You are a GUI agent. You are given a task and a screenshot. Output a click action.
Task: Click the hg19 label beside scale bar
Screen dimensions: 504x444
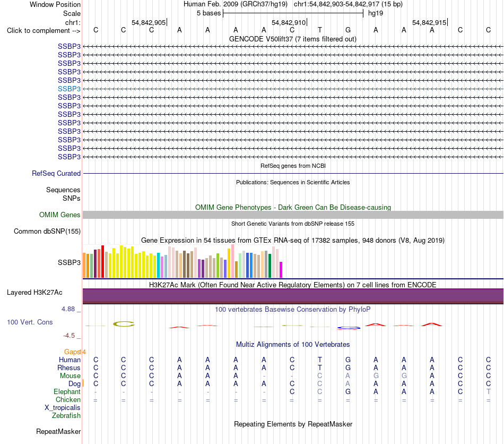tap(376, 13)
